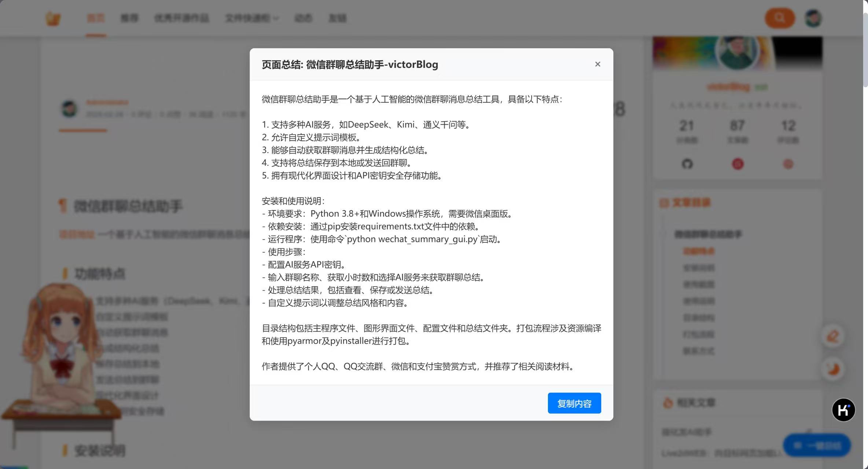Click line '5. 拥有现代化界面设计和API密钥安全存储功能。'
868x469 pixels.
[x=353, y=176]
